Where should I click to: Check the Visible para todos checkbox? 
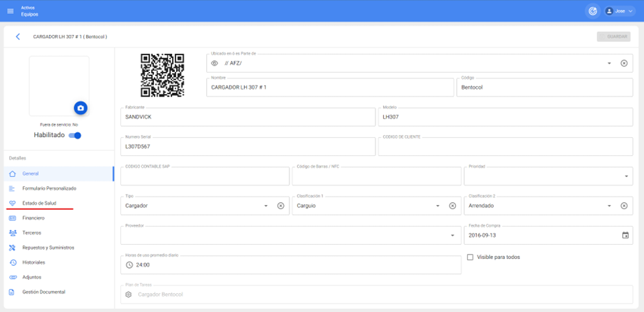click(471, 257)
